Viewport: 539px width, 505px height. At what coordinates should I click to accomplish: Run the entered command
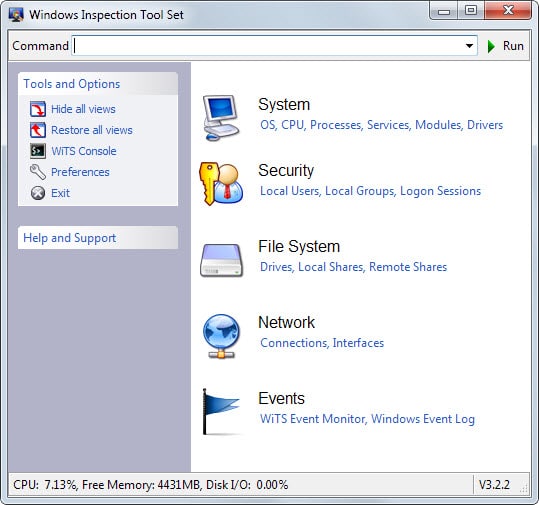tap(506, 46)
